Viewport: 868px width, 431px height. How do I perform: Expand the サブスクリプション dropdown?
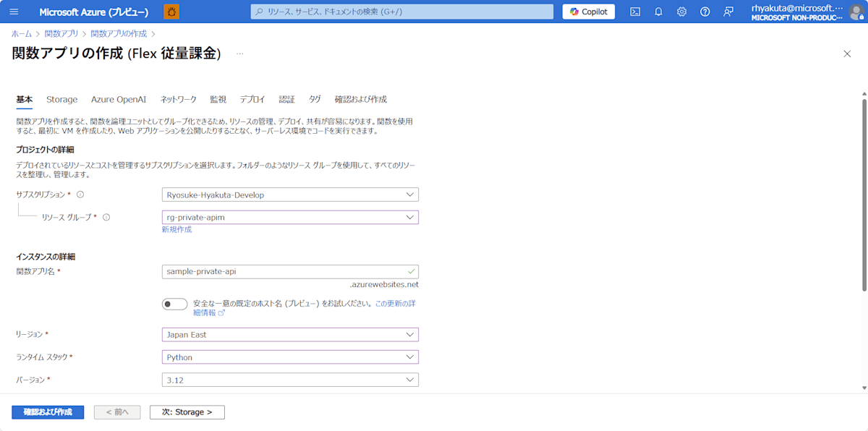[290, 195]
